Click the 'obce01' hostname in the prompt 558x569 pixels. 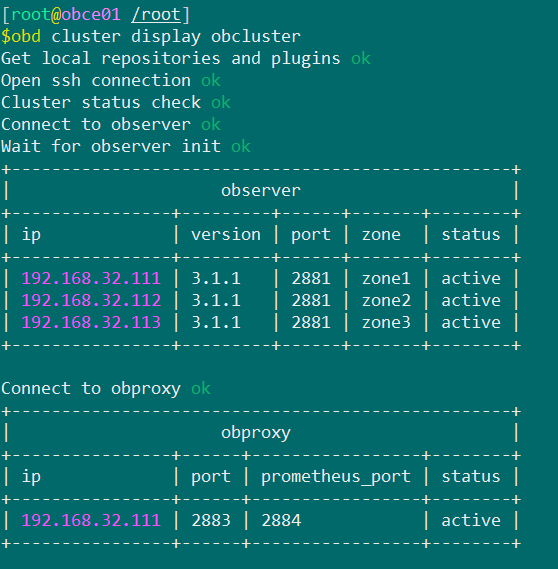[91, 15]
